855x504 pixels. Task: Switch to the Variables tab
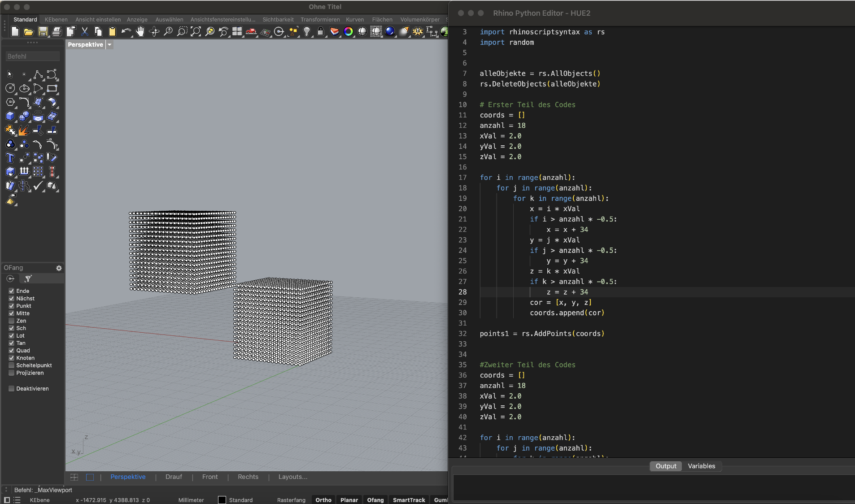click(x=701, y=466)
